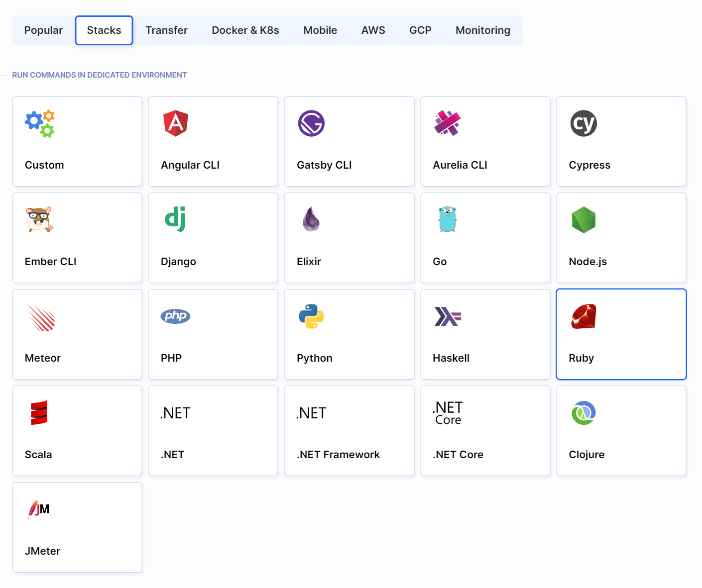Click the "Haskell" label text

tap(451, 358)
